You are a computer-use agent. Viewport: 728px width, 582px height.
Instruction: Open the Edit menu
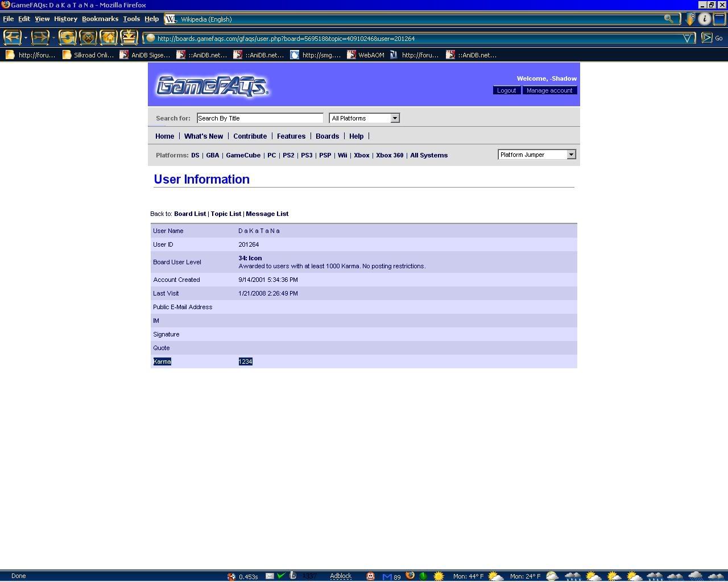point(24,19)
